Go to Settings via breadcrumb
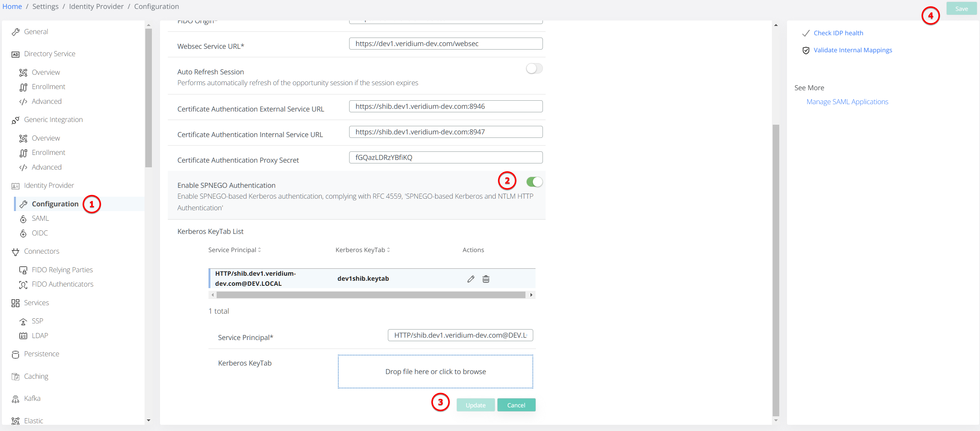 click(x=45, y=6)
